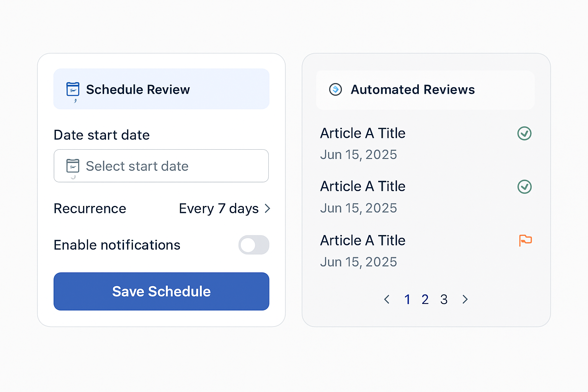Screen dimensions: 588x392
Task: Select page 1 in the pagination
Action: pyautogui.click(x=407, y=299)
